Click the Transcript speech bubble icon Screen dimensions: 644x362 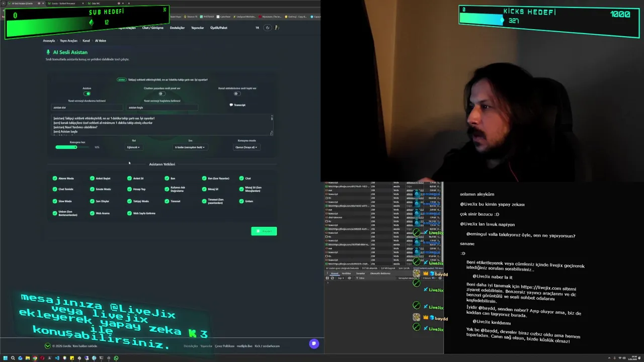point(231,105)
